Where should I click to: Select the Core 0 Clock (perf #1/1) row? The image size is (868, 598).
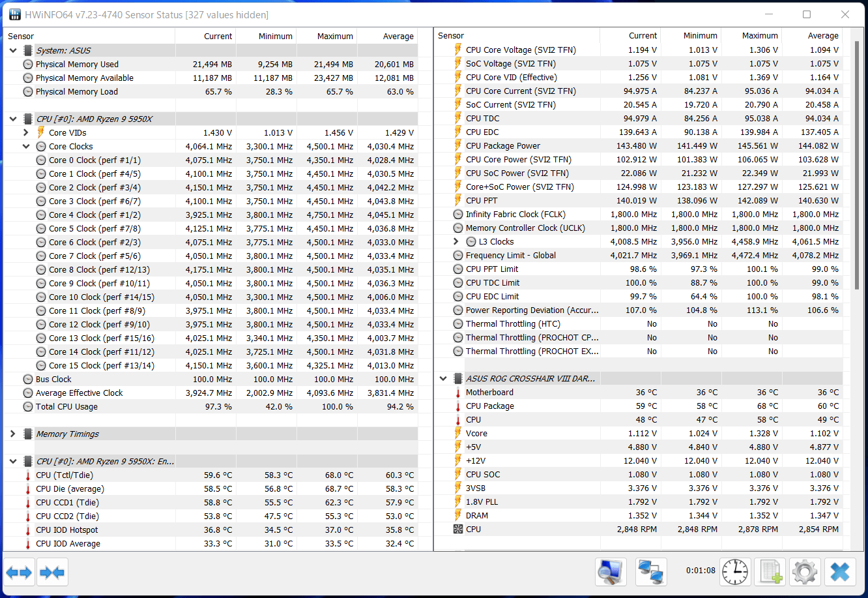(210, 160)
